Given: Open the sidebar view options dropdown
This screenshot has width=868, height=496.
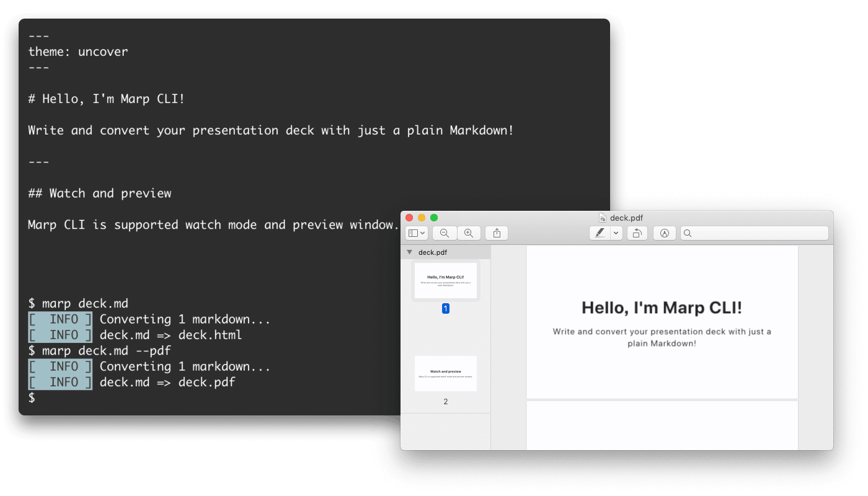Looking at the screenshot, I should [417, 233].
